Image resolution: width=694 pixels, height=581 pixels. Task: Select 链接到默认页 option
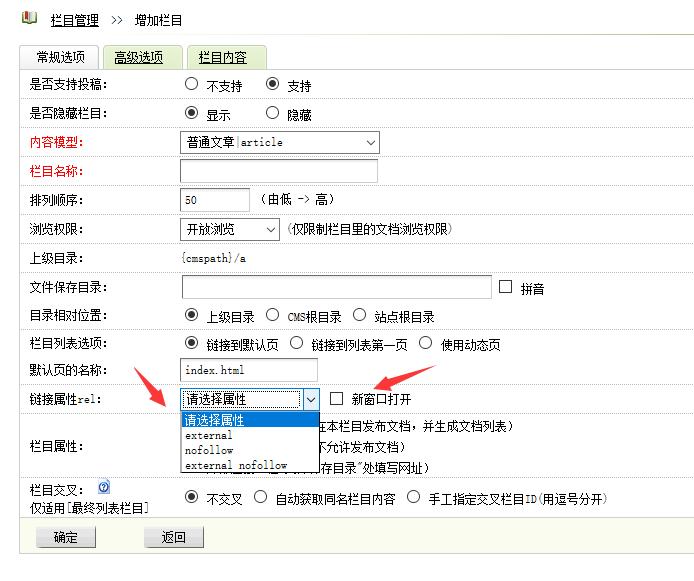[191, 343]
